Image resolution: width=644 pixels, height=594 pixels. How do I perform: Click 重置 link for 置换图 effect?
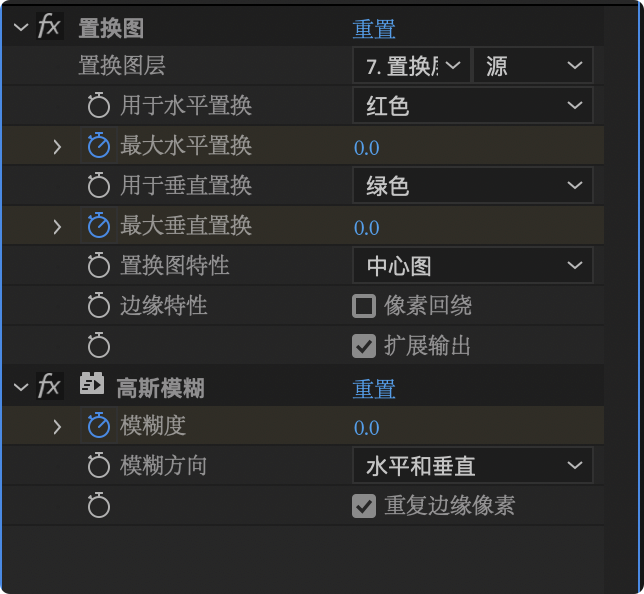tap(374, 29)
